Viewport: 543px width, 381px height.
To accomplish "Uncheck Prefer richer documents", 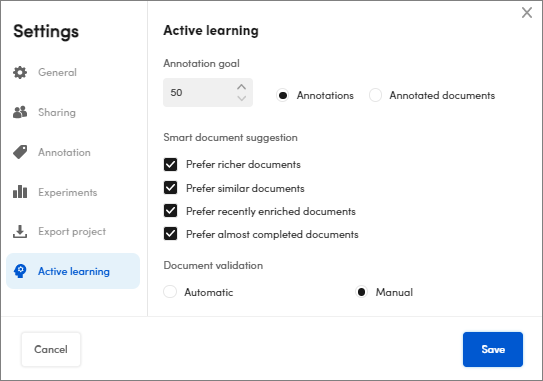I will (x=170, y=164).
